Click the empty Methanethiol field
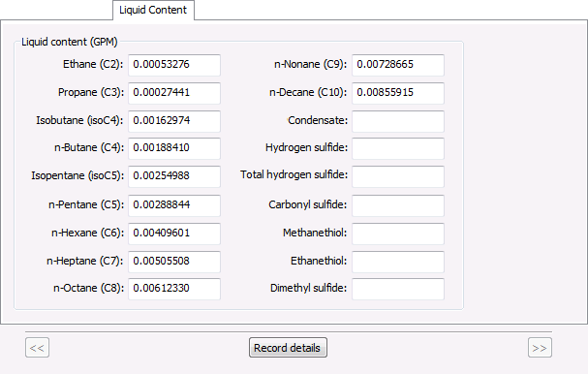 pos(398,234)
